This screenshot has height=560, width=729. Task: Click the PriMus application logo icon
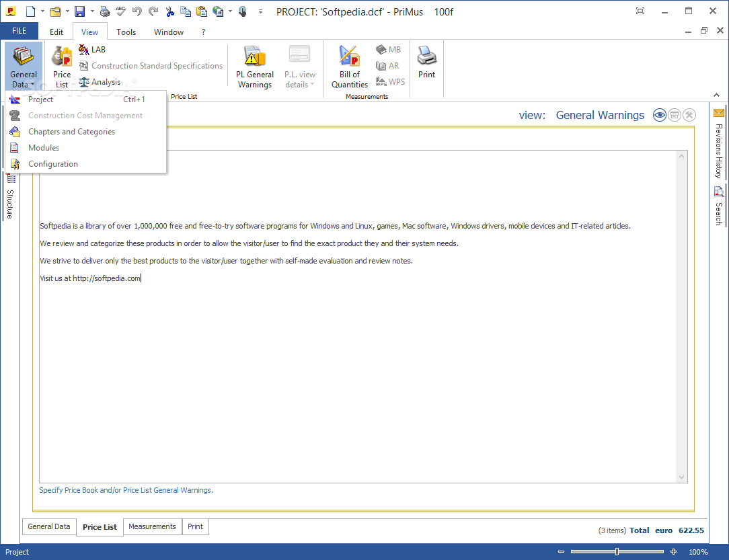coord(10,11)
